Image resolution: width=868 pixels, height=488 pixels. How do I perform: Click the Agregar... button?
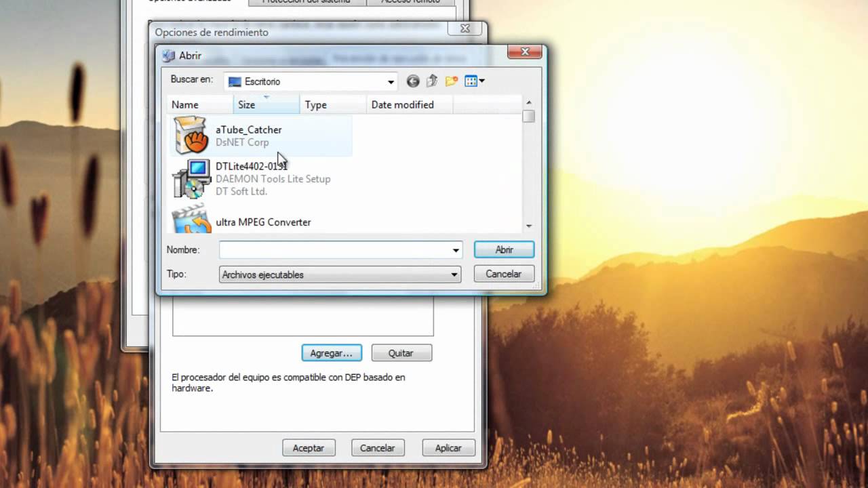pyautogui.click(x=332, y=353)
